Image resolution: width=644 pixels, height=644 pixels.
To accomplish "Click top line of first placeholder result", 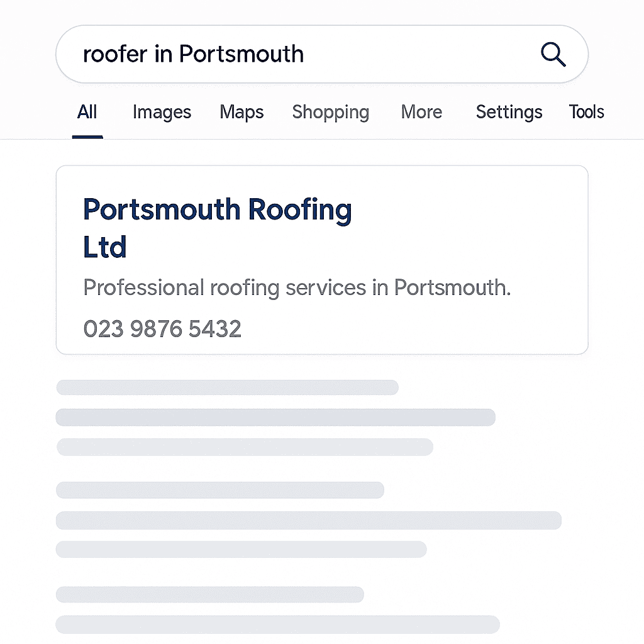I will click(x=227, y=387).
